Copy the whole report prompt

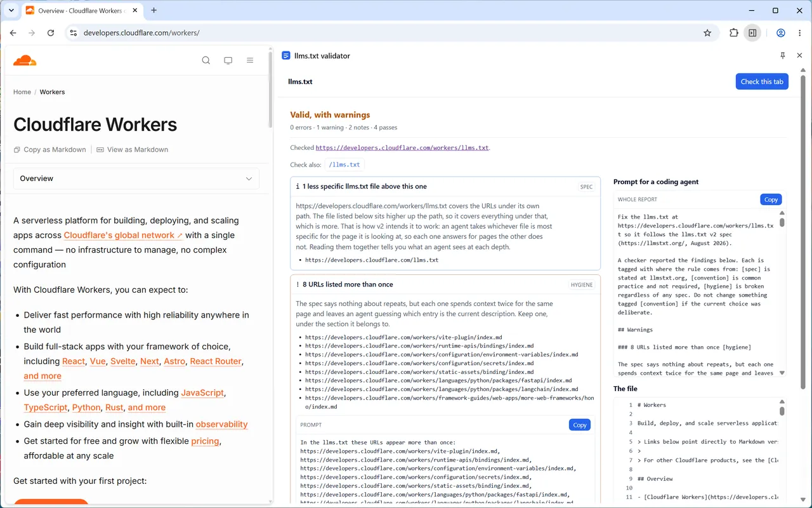click(771, 199)
